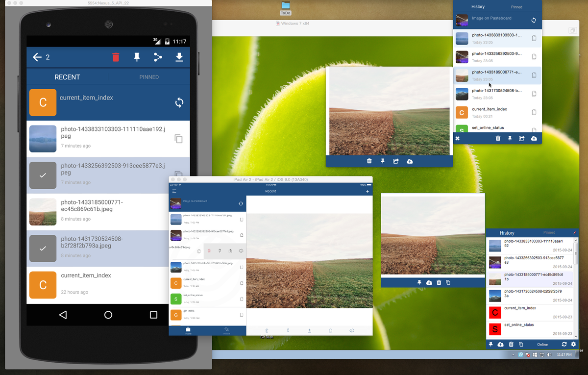588x375 pixels.
Task: Copy photo-1433185000771 in Mac popup list
Action: point(534,75)
